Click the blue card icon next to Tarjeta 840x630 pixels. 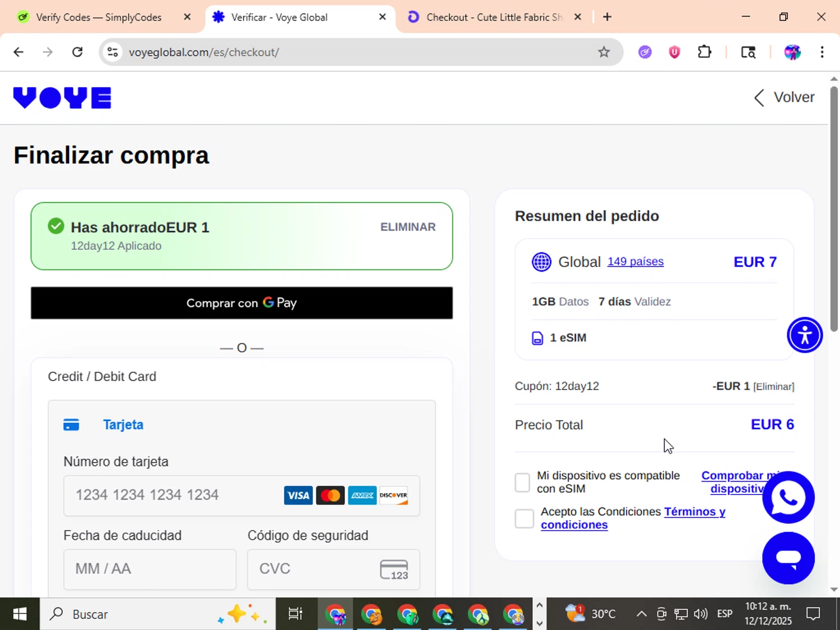[71, 425]
